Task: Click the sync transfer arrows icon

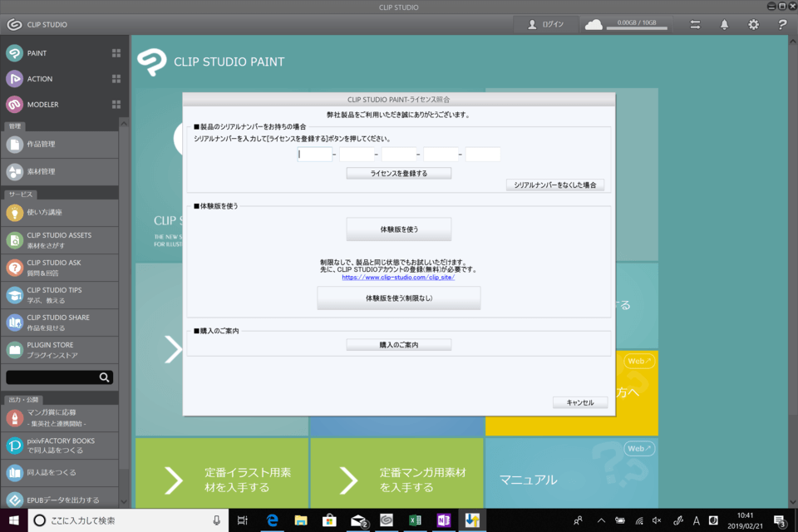Action: pos(695,25)
